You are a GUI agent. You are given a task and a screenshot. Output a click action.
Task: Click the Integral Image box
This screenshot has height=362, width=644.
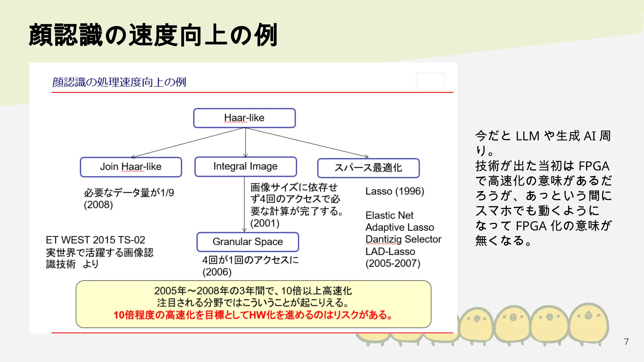246,167
